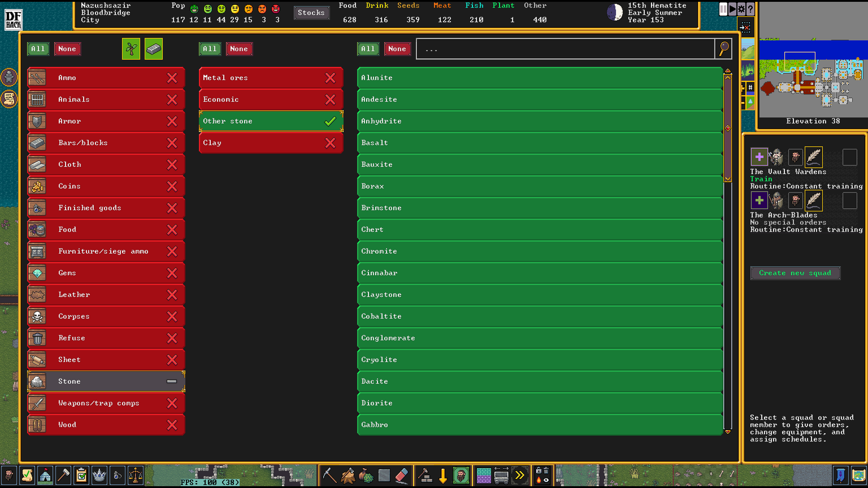Open the labor hammer icon
The width and height of the screenshot is (868, 488).
(63, 475)
